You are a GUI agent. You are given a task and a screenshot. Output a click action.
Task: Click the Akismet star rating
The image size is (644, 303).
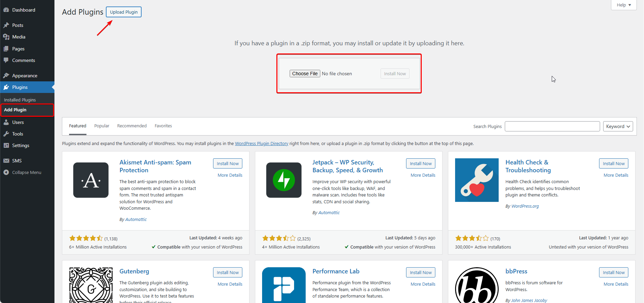point(86,238)
